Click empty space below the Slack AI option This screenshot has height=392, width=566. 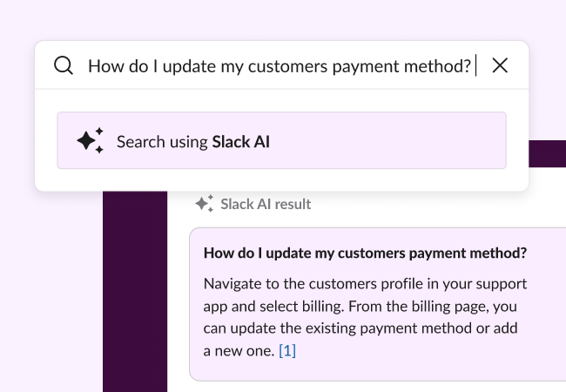pyautogui.click(x=281, y=179)
